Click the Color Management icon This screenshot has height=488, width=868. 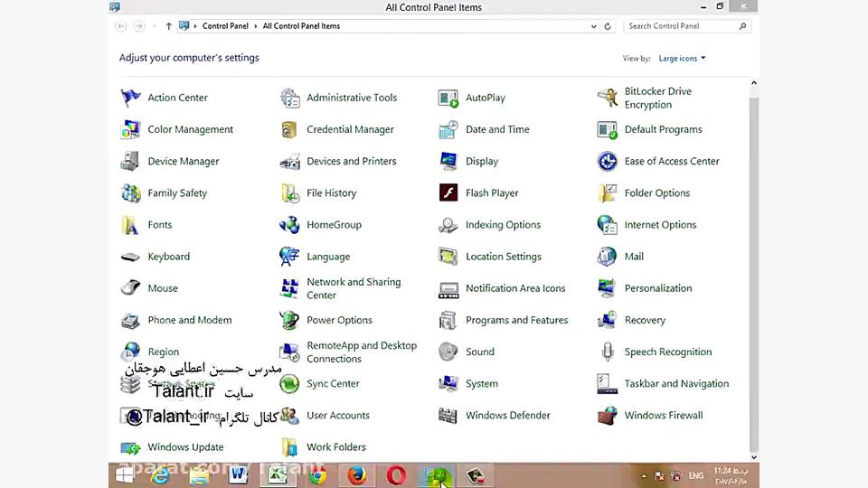click(130, 129)
